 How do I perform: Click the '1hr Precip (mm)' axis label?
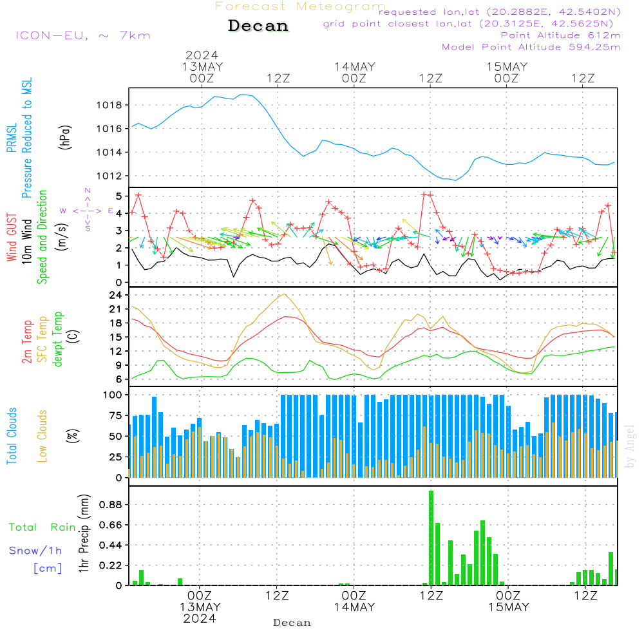click(84, 533)
